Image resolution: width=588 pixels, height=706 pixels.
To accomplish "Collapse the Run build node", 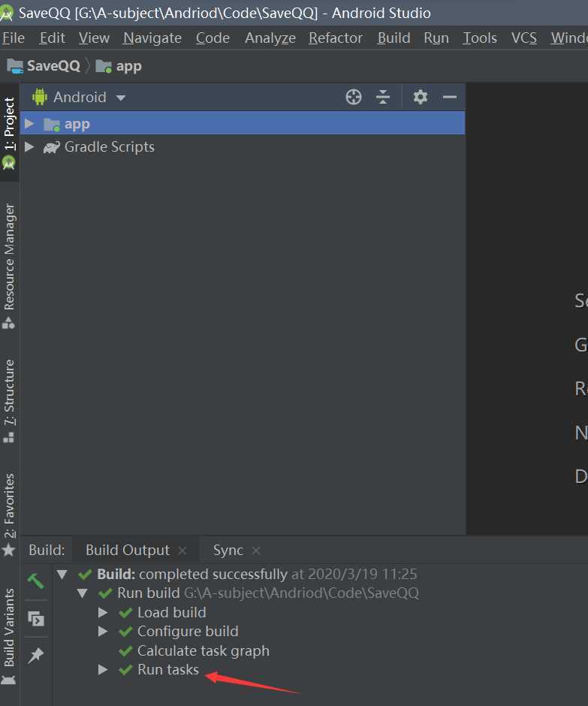I will [x=83, y=593].
